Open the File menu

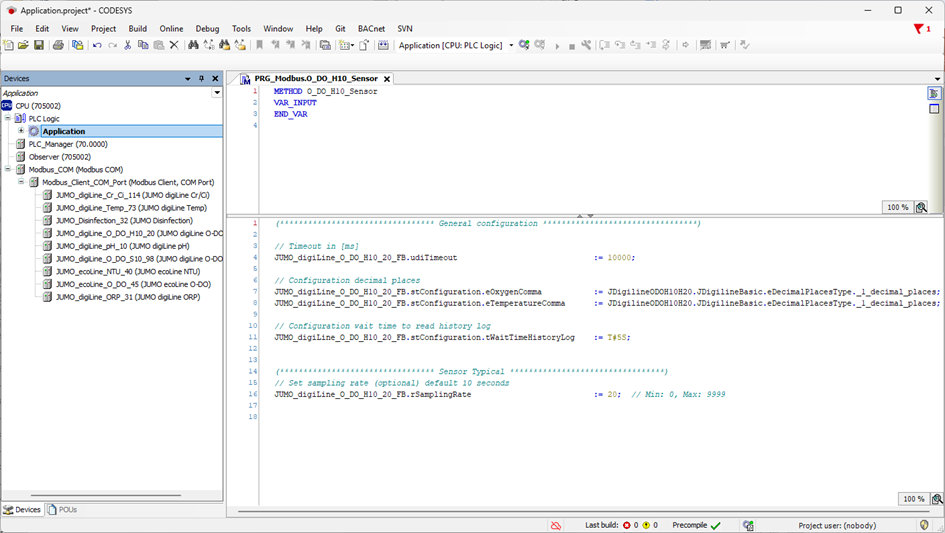click(x=17, y=28)
